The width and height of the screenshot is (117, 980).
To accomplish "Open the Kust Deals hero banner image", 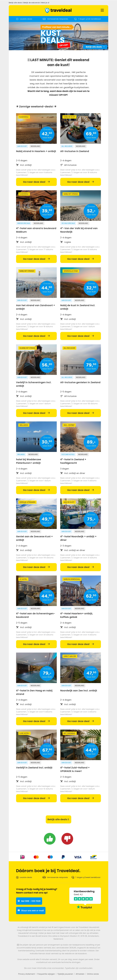I will [x=58, y=36].
